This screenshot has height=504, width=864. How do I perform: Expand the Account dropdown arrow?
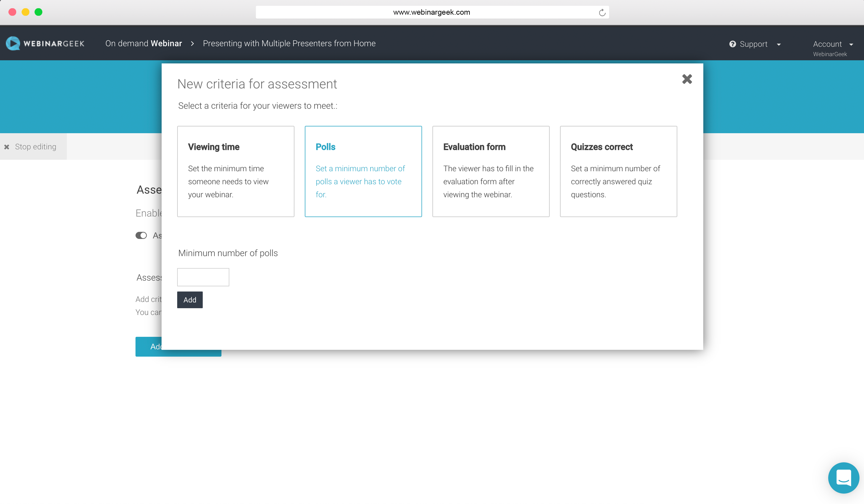pos(851,45)
